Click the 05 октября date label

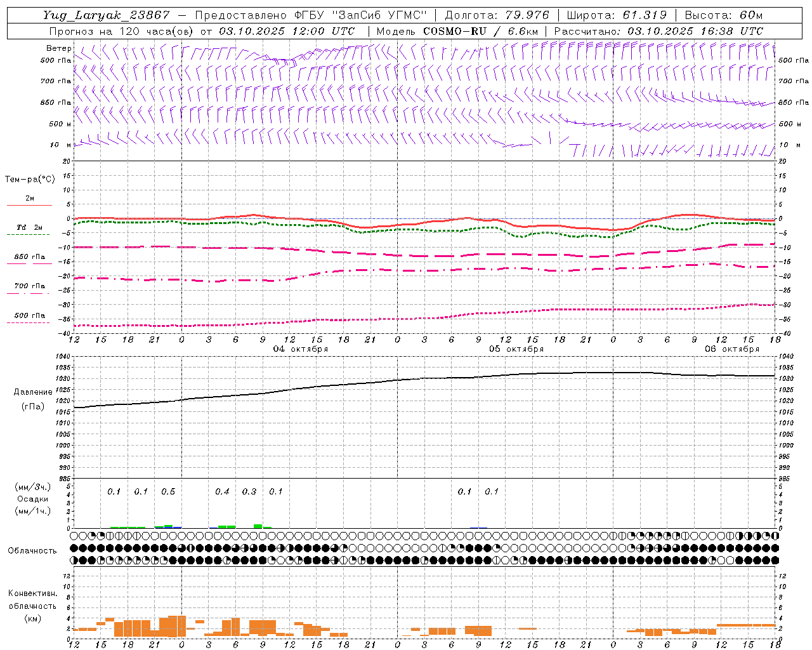(516, 349)
